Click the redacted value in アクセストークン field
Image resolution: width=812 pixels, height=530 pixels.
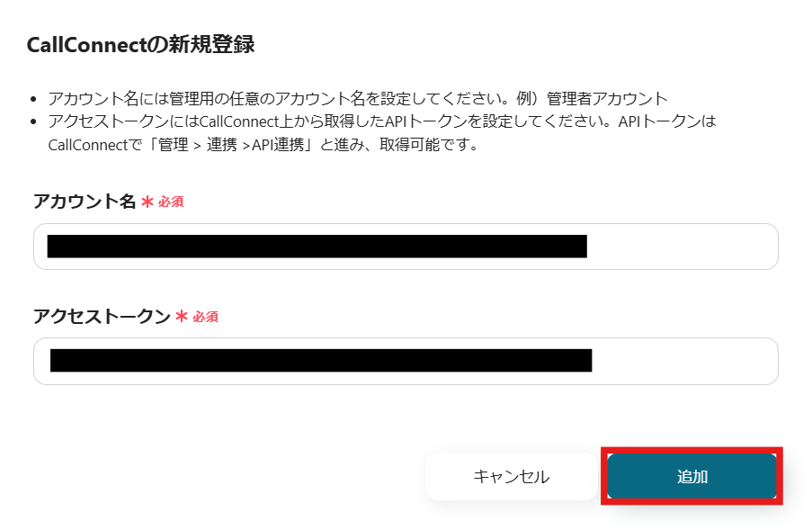(320, 361)
